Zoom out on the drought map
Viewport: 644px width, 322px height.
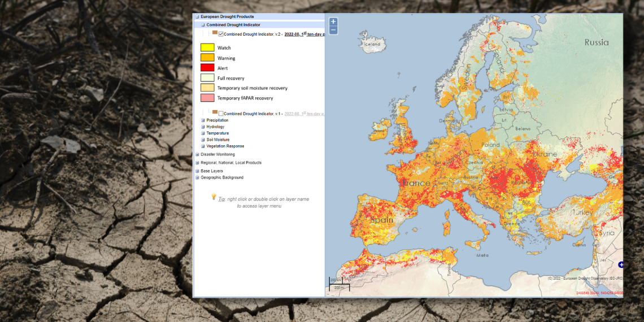point(333,30)
